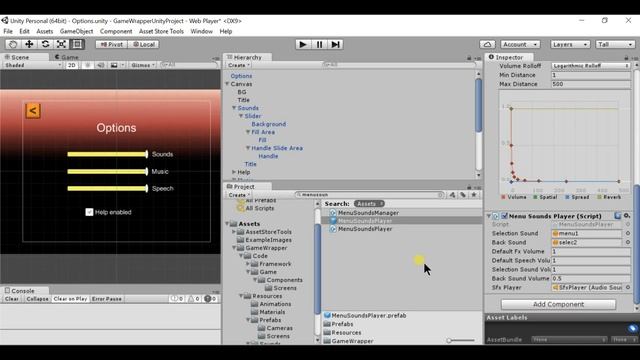Click the Back Sound Volume field
The width and height of the screenshot is (640, 360).
click(591, 278)
